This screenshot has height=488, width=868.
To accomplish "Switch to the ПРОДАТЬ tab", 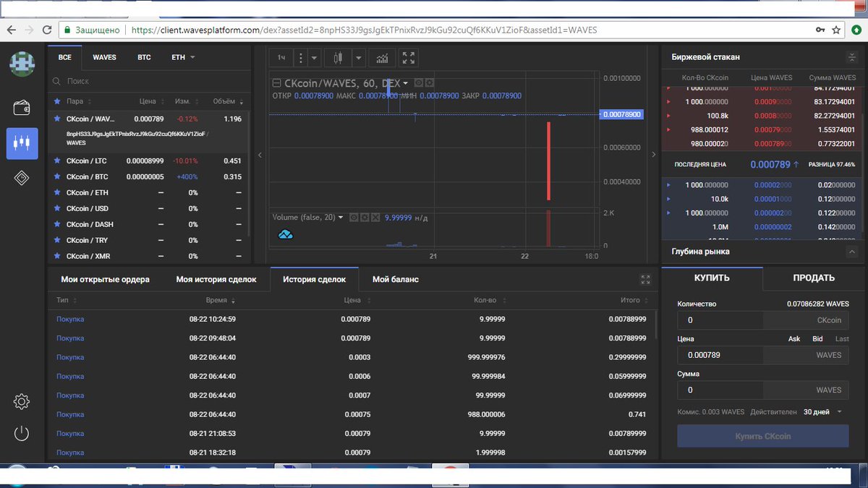I will tap(813, 277).
